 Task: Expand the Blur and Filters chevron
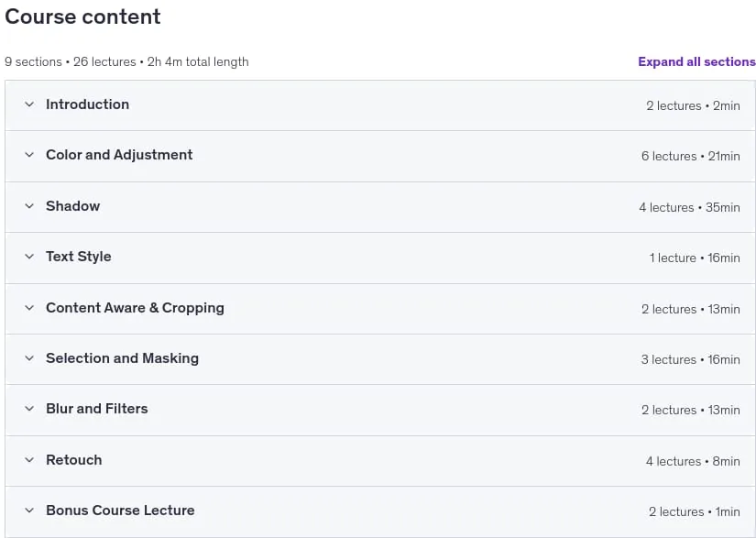pos(29,409)
